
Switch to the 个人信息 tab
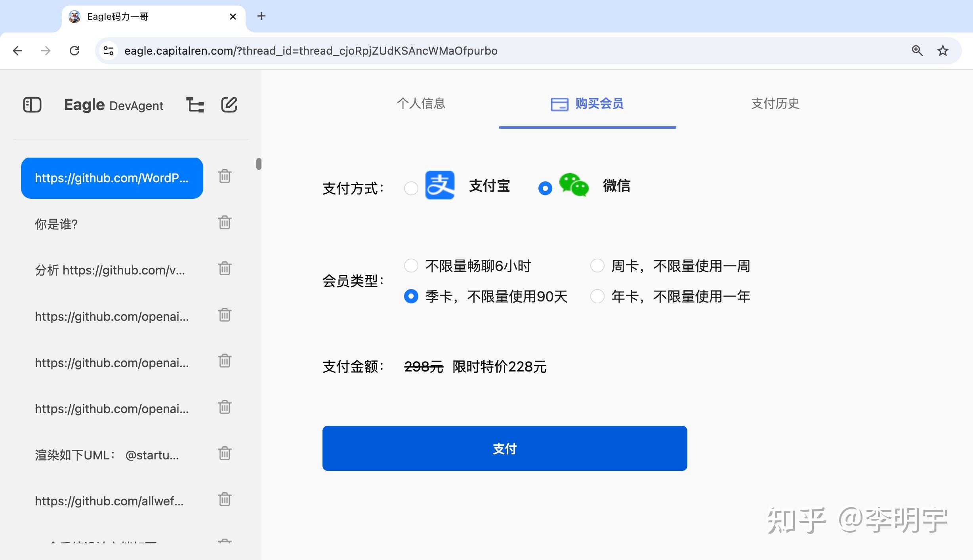click(421, 104)
